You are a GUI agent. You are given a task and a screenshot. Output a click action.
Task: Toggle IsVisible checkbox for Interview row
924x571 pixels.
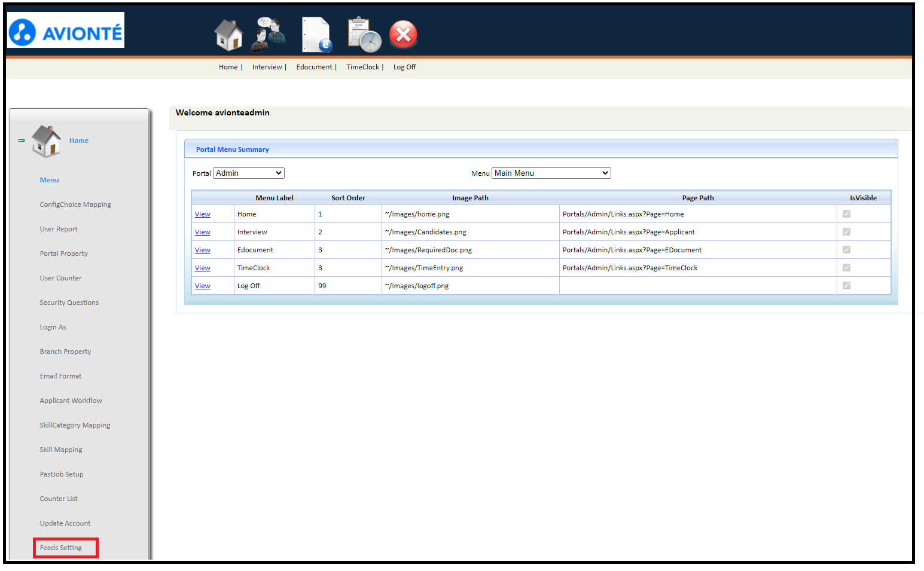click(x=846, y=231)
